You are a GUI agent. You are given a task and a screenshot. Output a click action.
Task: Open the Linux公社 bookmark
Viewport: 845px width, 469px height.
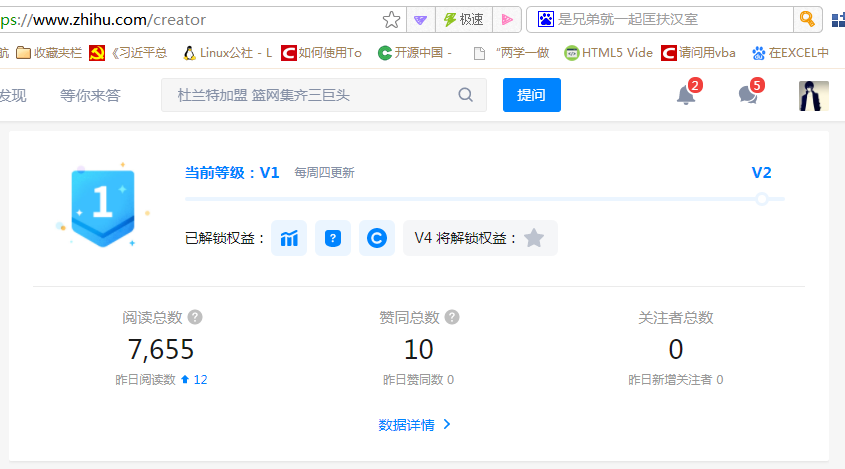pyautogui.click(x=227, y=53)
